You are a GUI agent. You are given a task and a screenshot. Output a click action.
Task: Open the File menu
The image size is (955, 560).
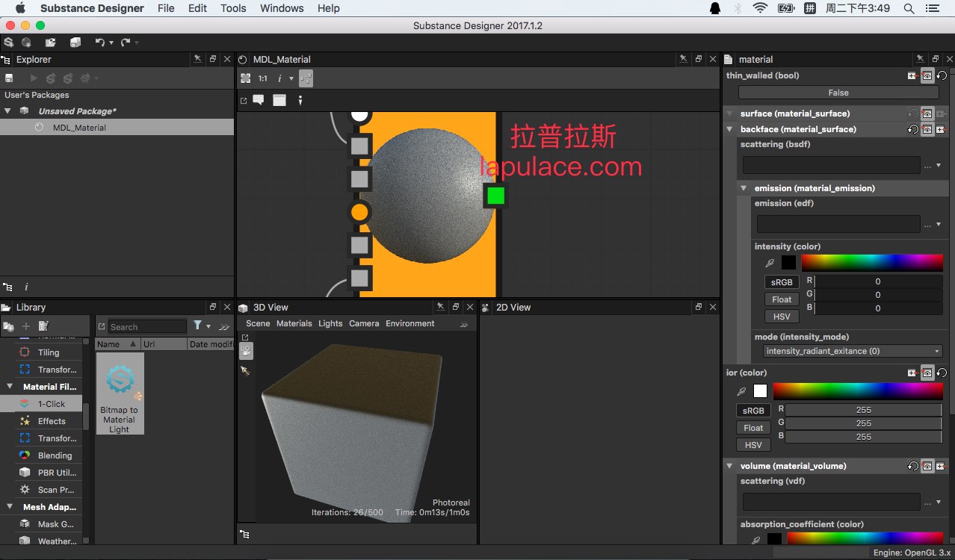tap(166, 8)
